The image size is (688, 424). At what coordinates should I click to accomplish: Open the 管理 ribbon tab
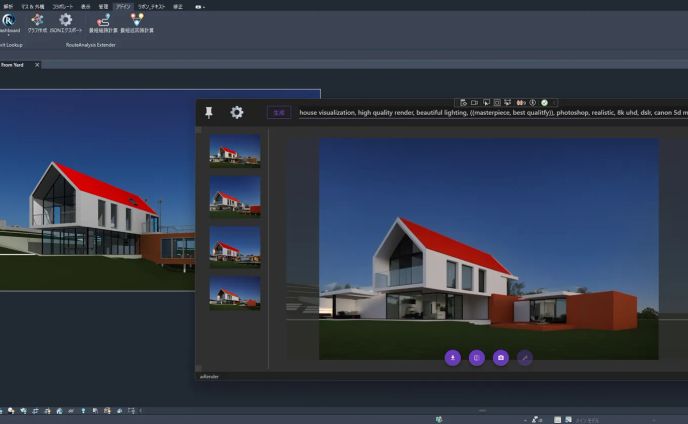pyautogui.click(x=103, y=7)
